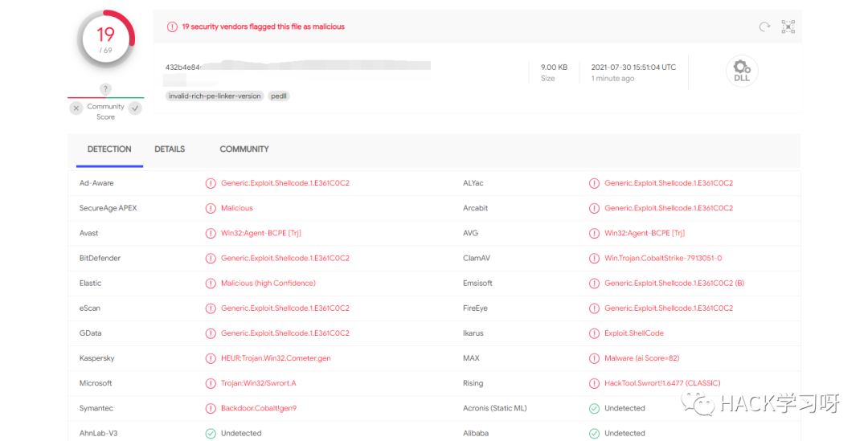The image size is (868, 441).
Task: Click the BitDefender alert icon
Action: (211, 258)
